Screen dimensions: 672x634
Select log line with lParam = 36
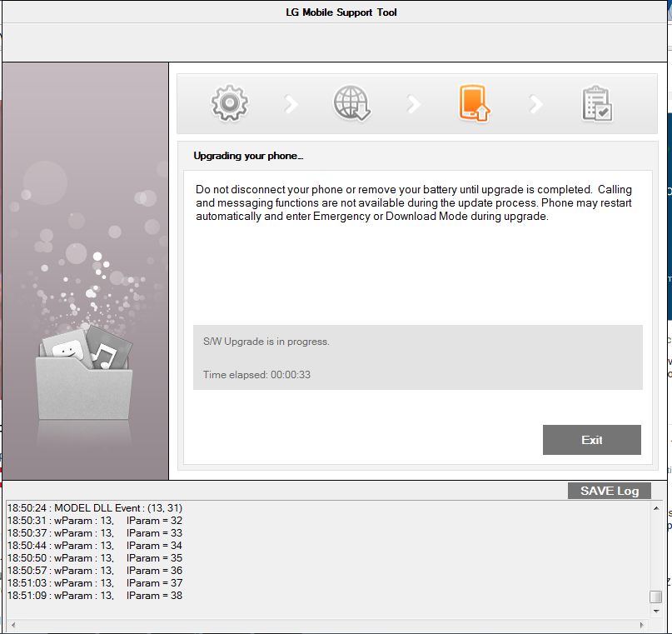coord(95,571)
